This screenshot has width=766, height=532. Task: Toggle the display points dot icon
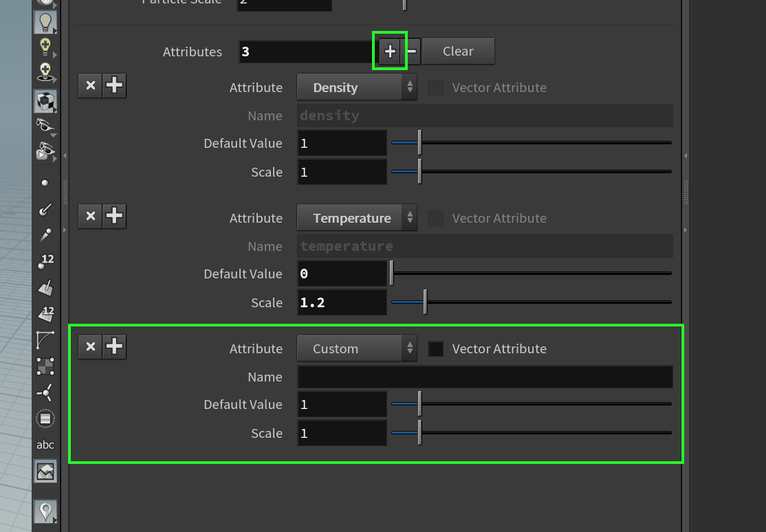(45, 184)
